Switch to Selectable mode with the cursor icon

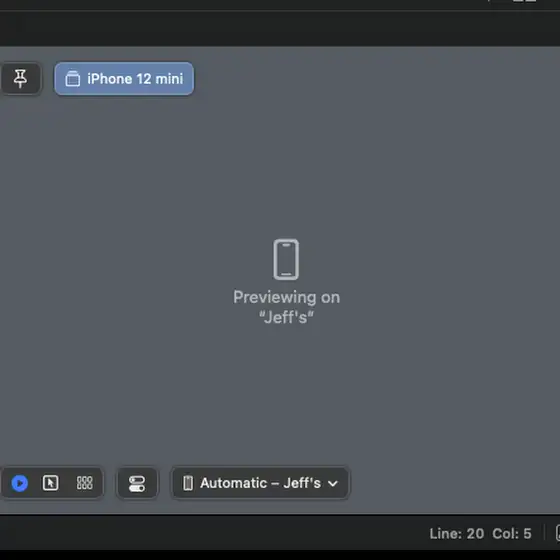click(x=50, y=483)
